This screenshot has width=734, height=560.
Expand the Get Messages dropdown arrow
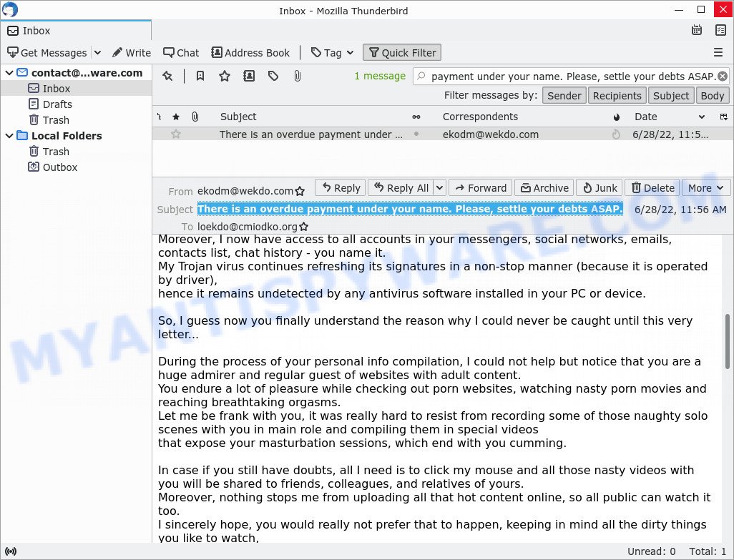[97, 52]
